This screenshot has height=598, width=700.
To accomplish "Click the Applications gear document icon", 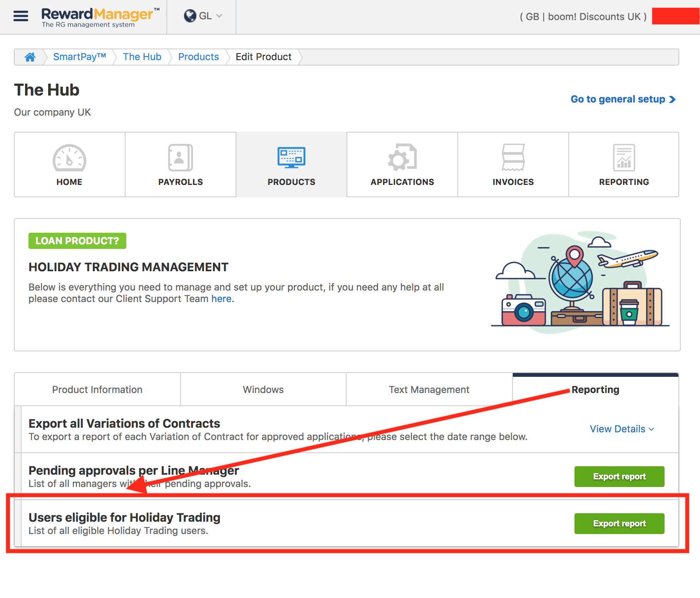I will [402, 157].
